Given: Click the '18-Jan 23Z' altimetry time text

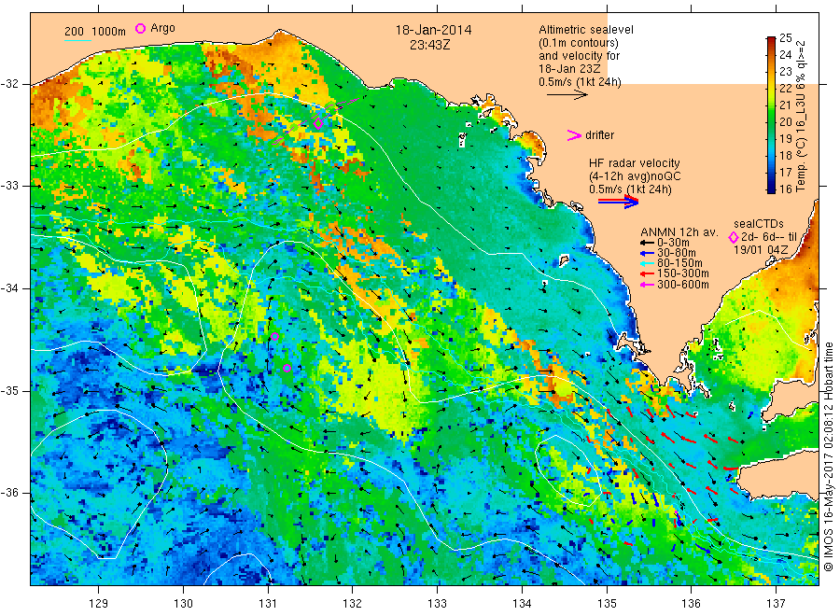Looking at the screenshot, I should [x=569, y=68].
